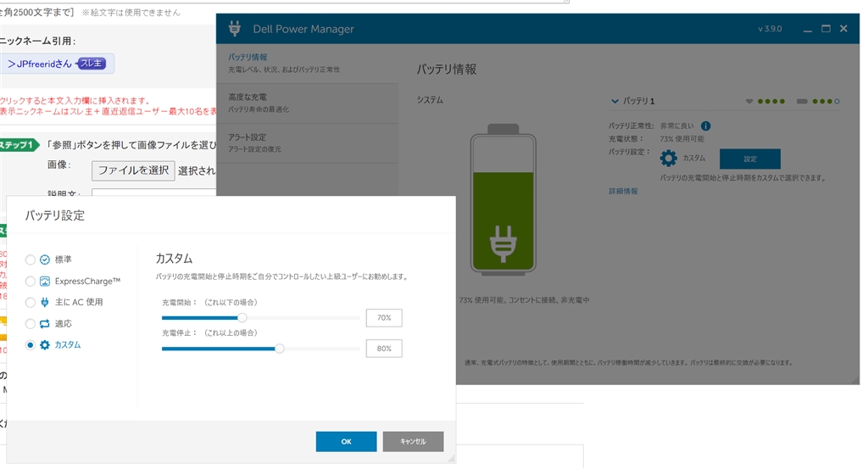Viewport: 868px width, 469px height.
Task: Choose the 主に AC 使用 radio option
Action: pos(30,302)
